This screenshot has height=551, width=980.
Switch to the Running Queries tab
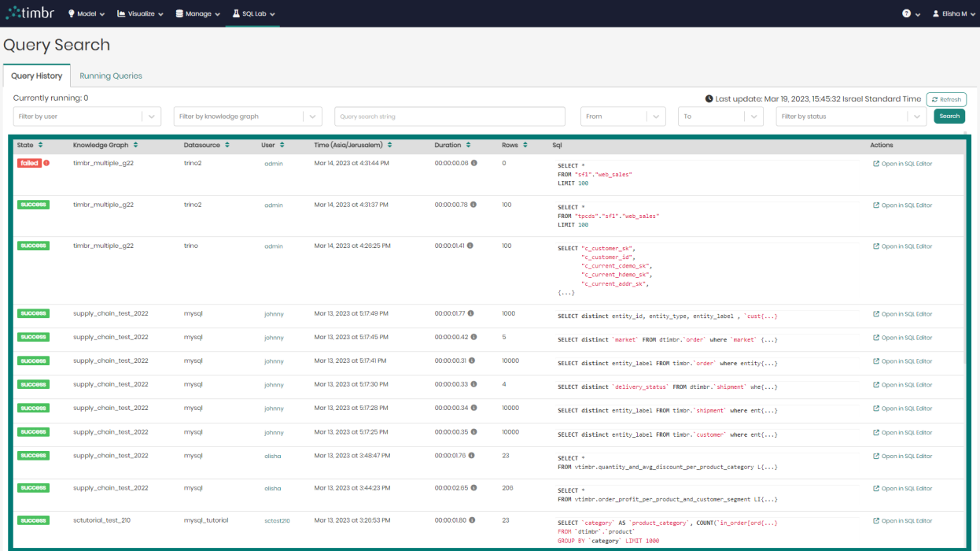coord(112,76)
